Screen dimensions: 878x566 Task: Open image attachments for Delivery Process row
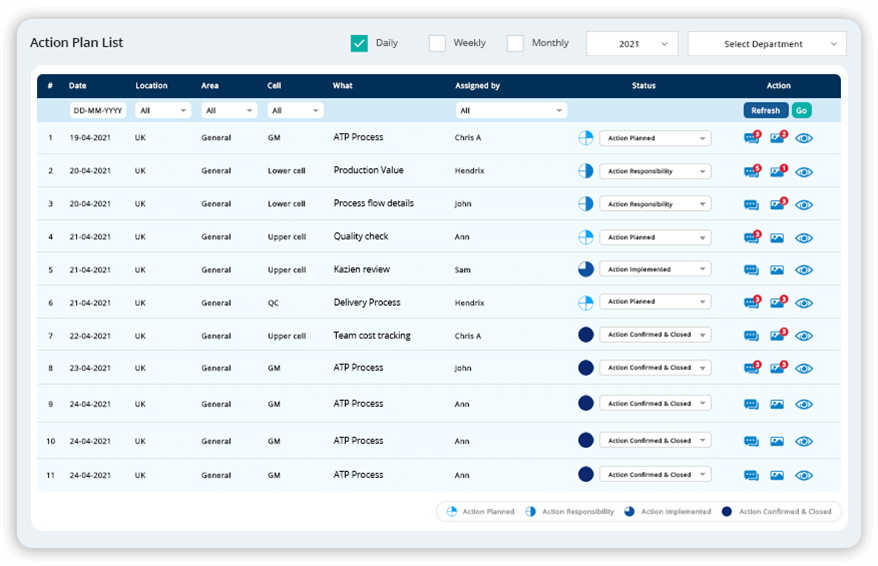coord(777,303)
